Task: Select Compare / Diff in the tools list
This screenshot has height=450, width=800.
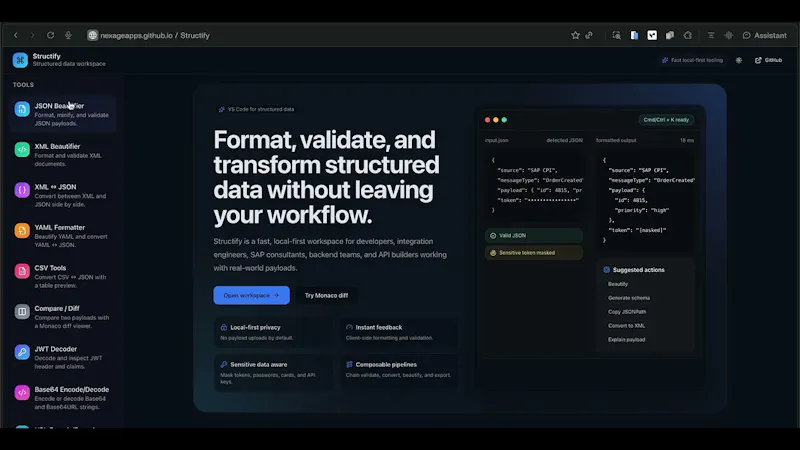Action: pos(63,317)
